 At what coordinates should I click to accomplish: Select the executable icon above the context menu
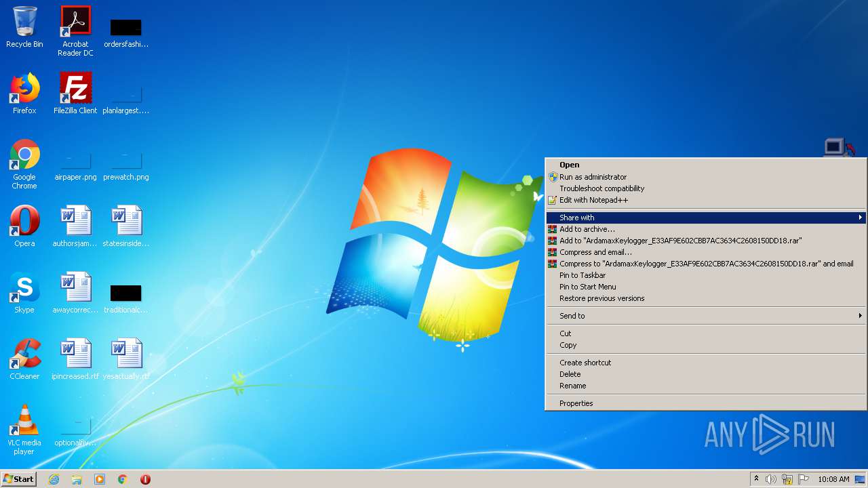tap(840, 147)
